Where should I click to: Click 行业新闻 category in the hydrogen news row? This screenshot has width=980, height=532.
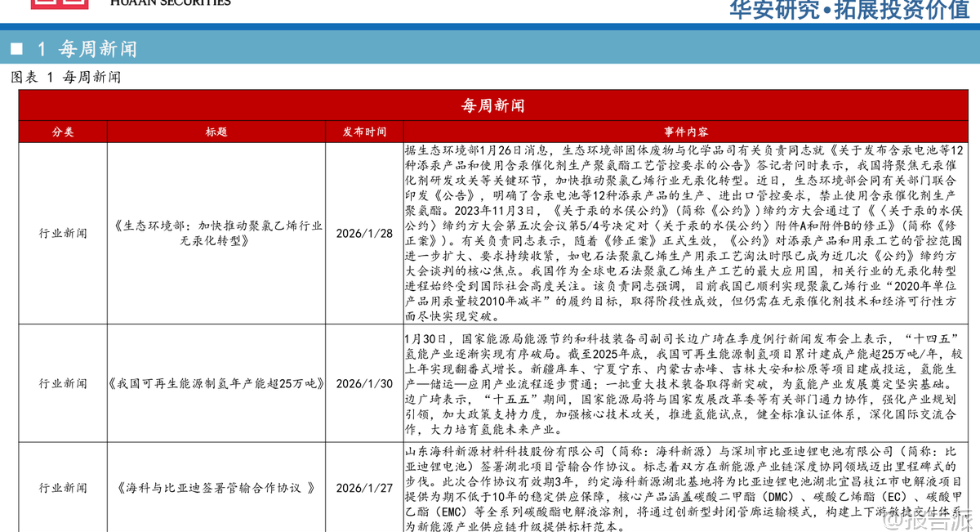(63, 383)
